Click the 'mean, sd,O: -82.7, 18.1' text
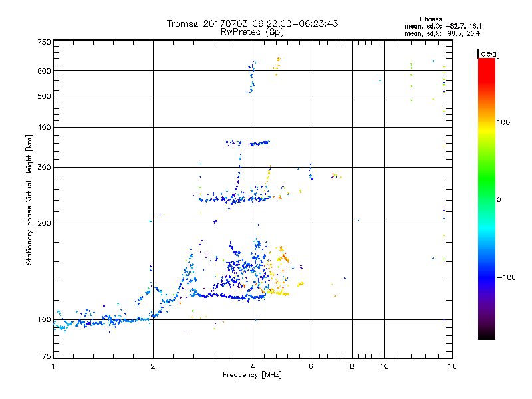 443,26
